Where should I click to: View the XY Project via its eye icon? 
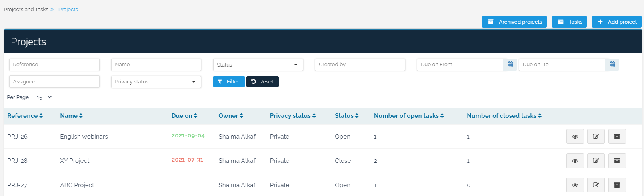[x=575, y=161]
